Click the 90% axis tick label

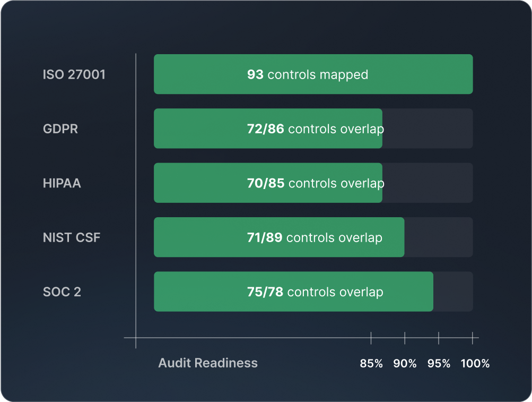coord(405,364)
